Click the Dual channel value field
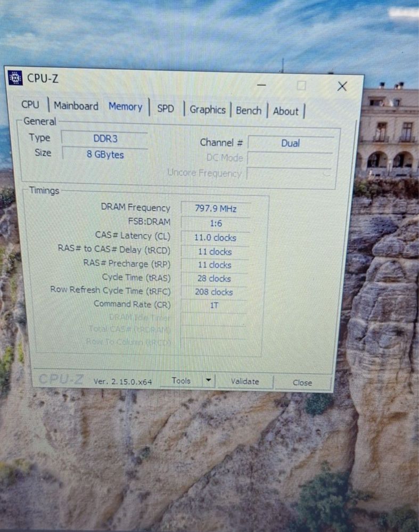Screen dimensions: 419x532 tap(291, 143)
